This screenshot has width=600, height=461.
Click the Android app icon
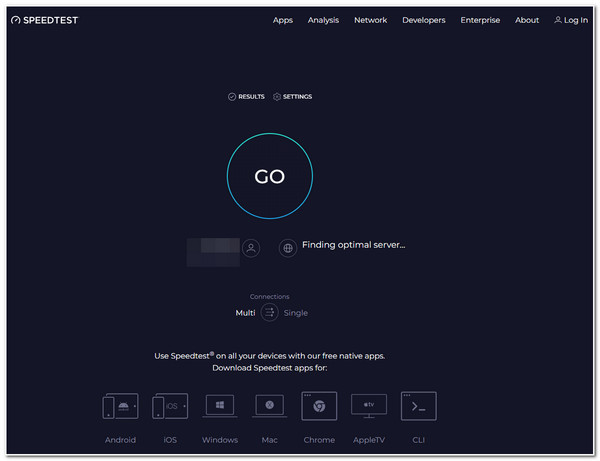click(120, 406)
